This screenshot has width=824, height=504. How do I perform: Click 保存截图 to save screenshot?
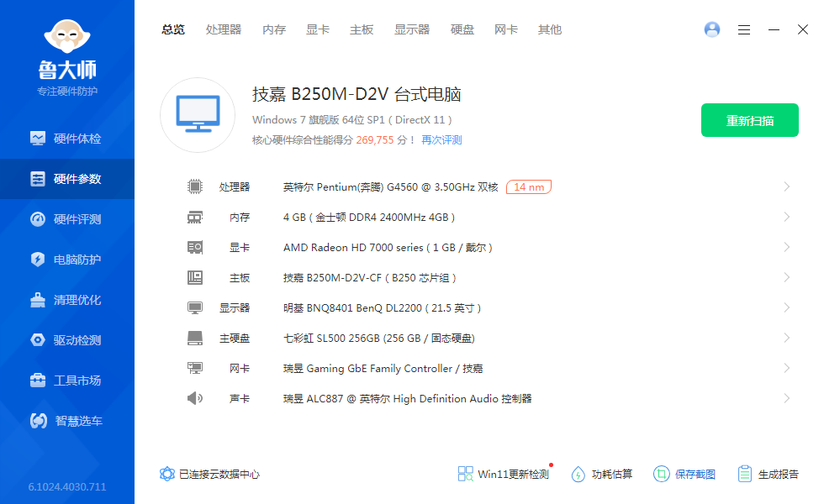(684, 474)
